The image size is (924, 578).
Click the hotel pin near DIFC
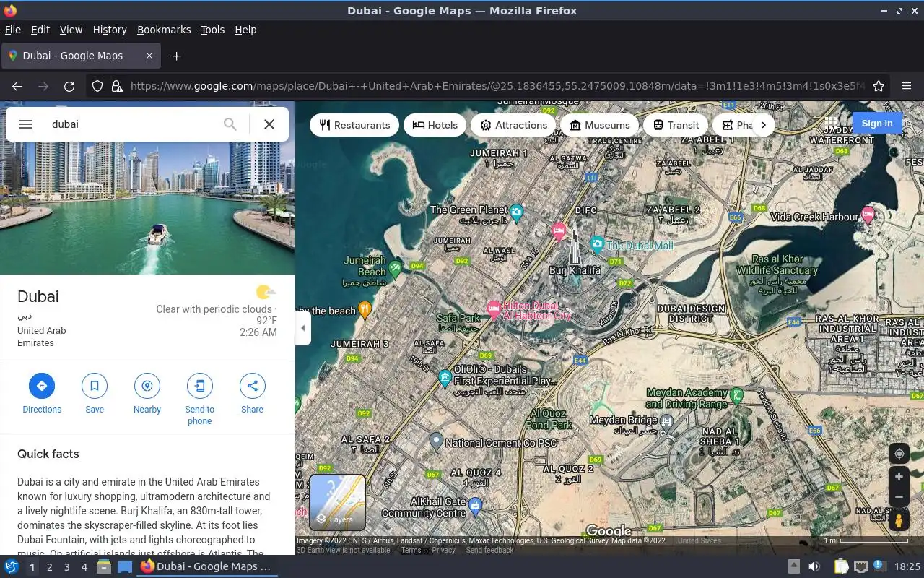click(x=558, y=231)
